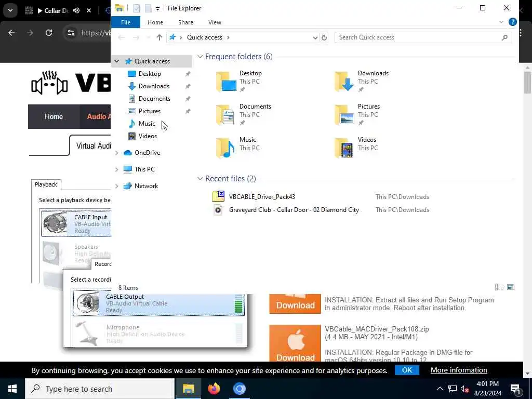Select OneDrive in navigation pane

coord(147,153)
